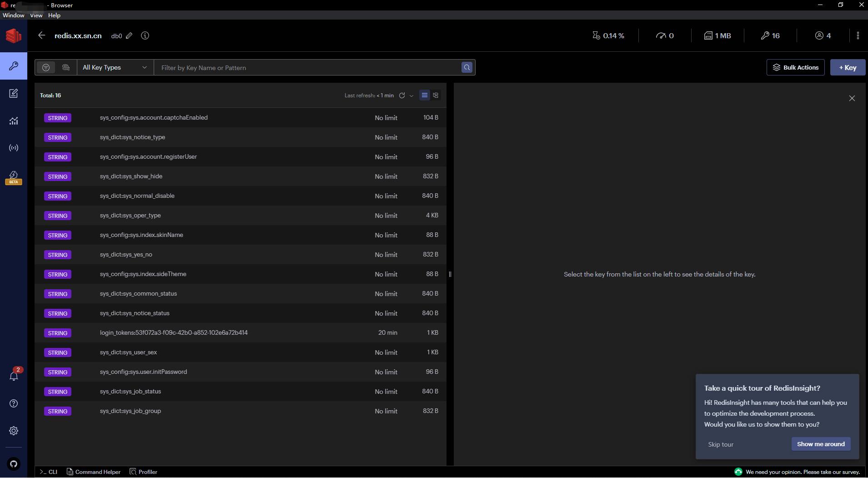Image resolution: width=868 pixels, height=478 pixels.
Task: Click the survey feedback icon
Action: [738, 472]
